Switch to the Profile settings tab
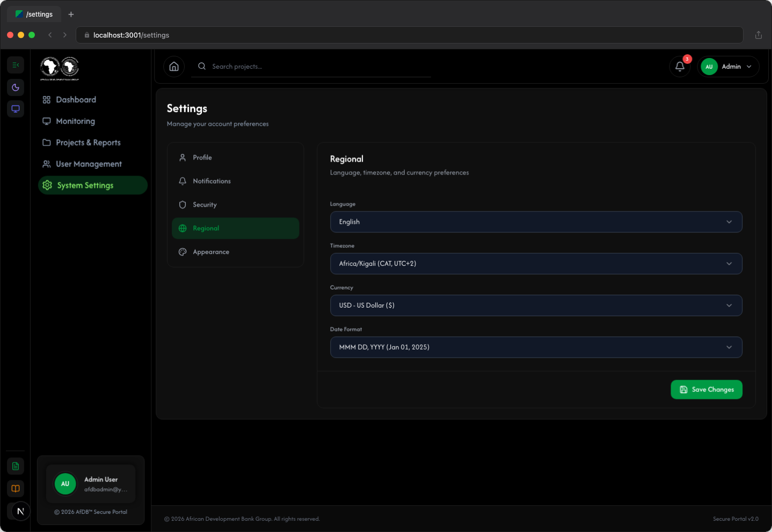The height and width of the screenshot is (532, 772). [235, 157]
